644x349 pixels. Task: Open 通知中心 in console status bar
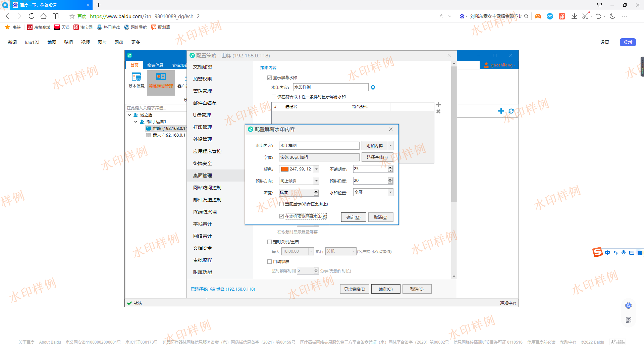click(508, 303)
